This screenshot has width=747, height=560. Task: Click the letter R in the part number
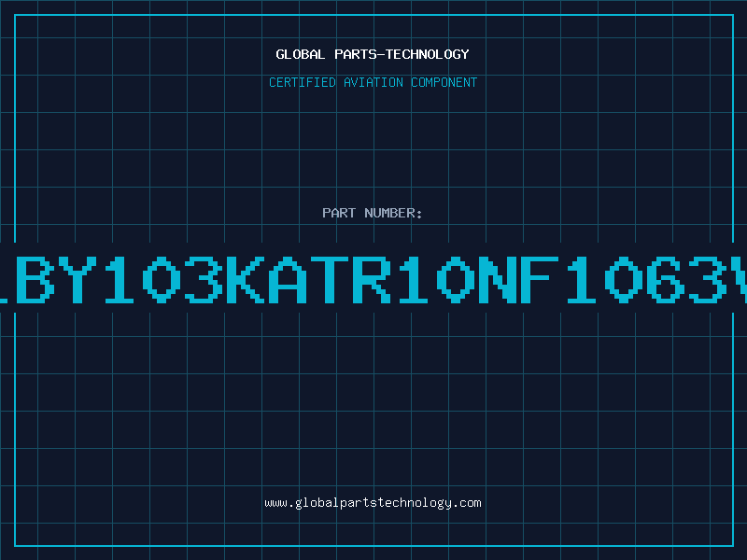pyautogui.click(x=371, y=279)
